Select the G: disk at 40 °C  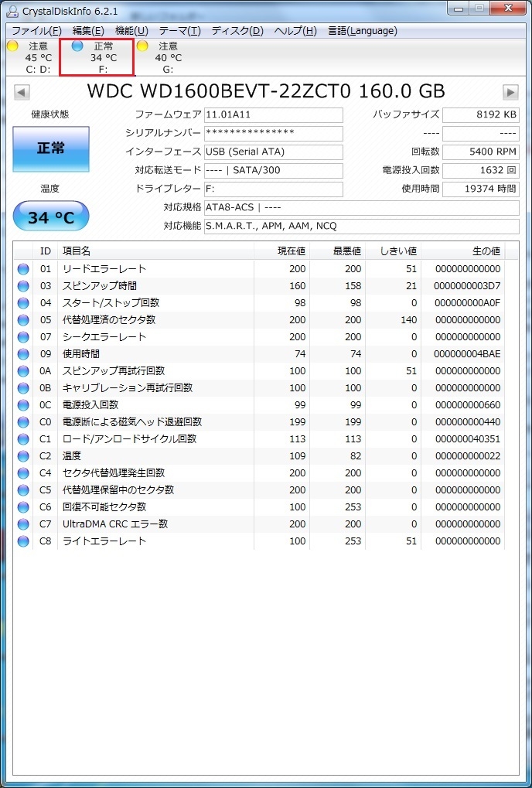[162, 57]
